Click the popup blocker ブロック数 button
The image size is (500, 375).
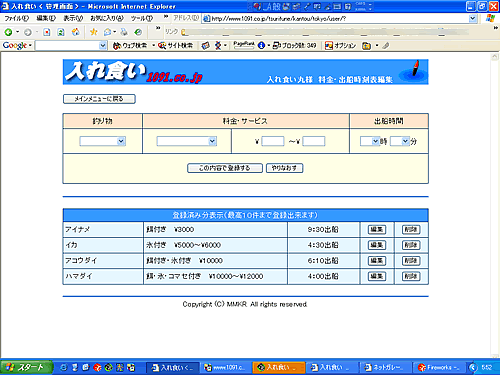[295, 46]
